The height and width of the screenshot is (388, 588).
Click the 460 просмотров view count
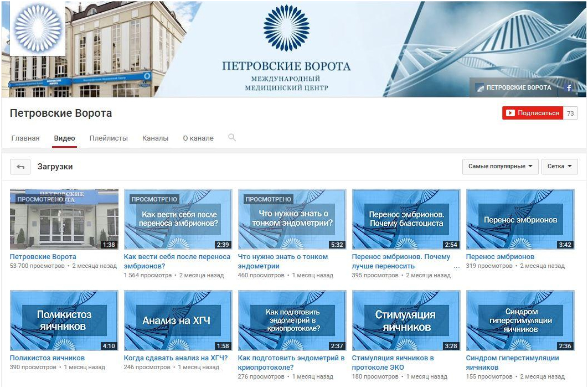[261, 275]
